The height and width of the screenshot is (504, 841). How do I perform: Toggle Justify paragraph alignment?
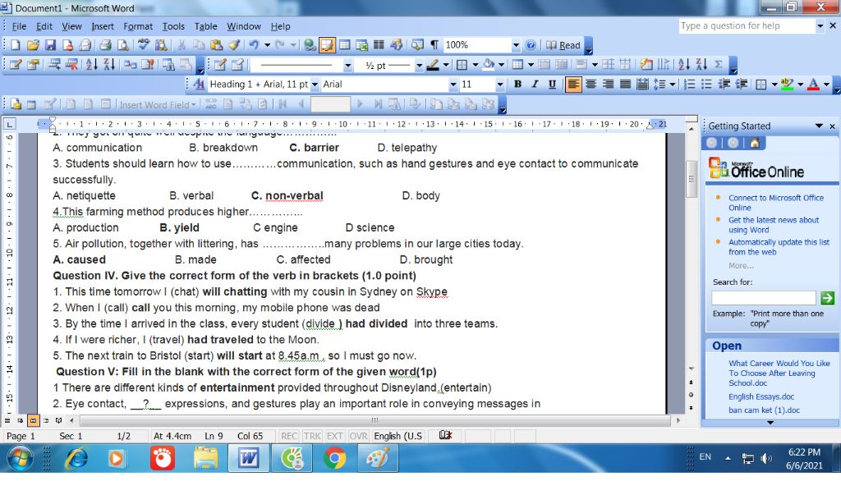click(625, 85)
